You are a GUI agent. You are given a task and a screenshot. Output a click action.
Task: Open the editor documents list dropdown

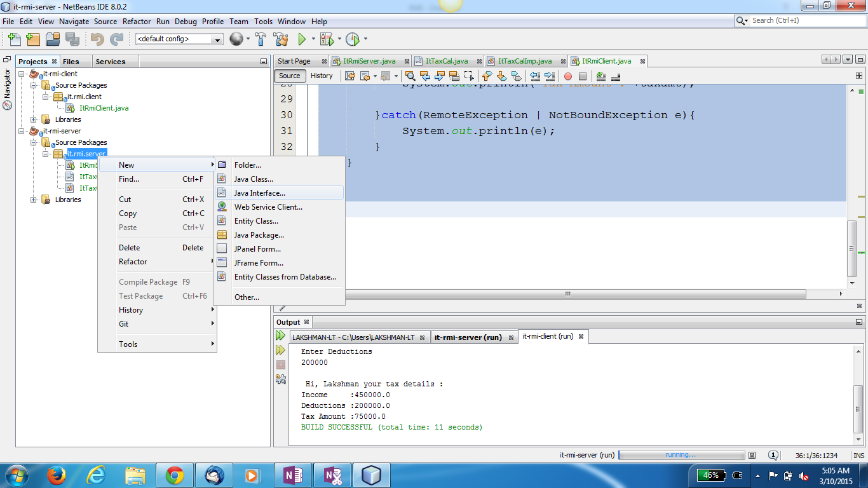coord(848,60)
